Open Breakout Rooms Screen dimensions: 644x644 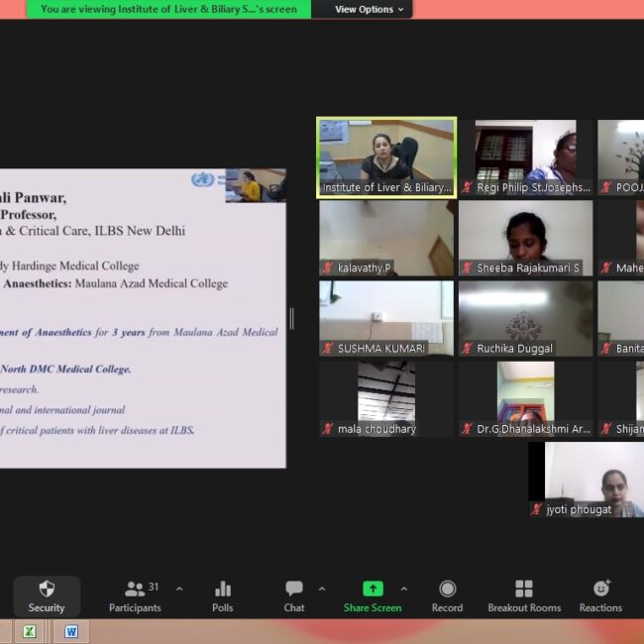(523, 596)
